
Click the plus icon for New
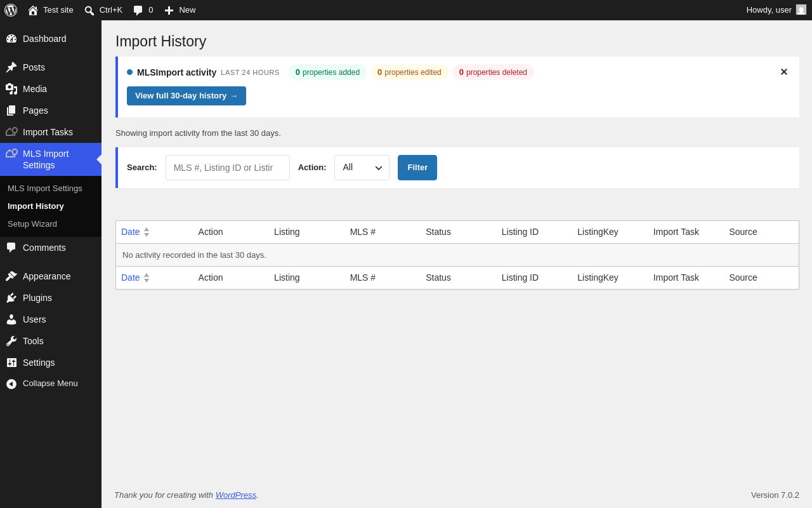coord(169,10)
